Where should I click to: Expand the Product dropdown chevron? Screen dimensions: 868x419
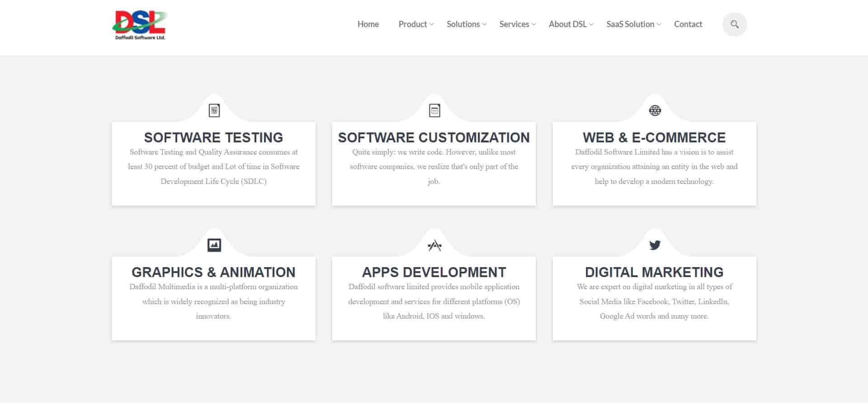pyautogui.click(x=432, y=24)
